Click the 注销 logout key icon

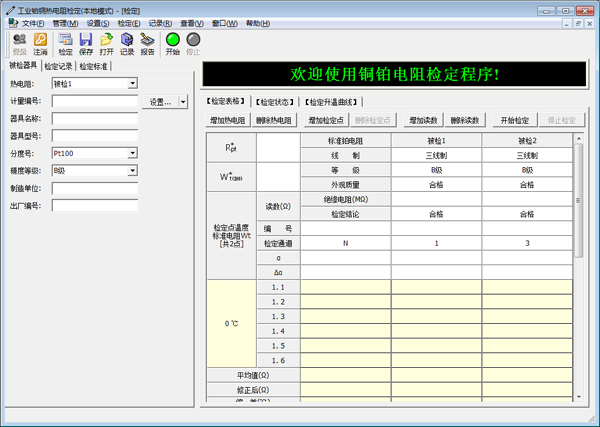point(40,44)
